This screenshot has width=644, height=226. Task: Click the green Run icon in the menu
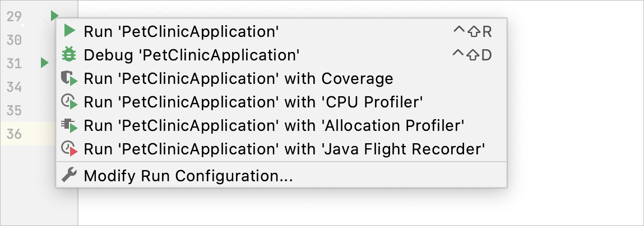coord(70,31)
